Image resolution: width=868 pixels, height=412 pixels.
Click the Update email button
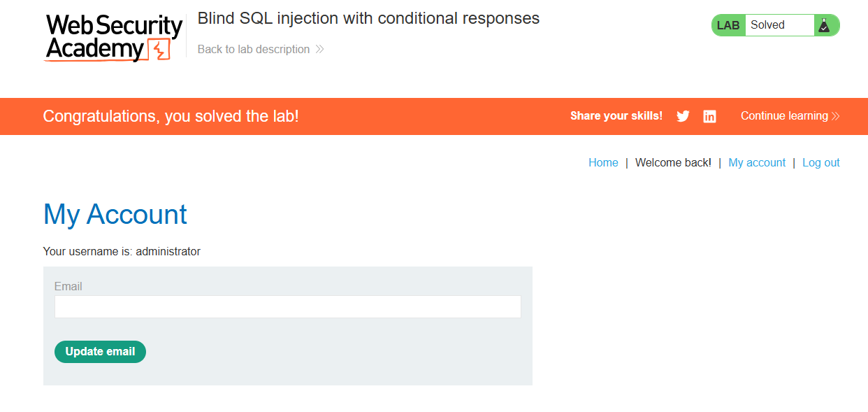[100, 352]
